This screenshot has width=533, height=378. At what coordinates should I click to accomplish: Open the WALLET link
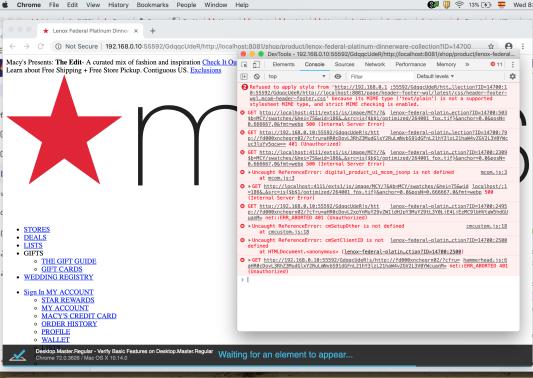pyautogui.click(x=55, y=340)
